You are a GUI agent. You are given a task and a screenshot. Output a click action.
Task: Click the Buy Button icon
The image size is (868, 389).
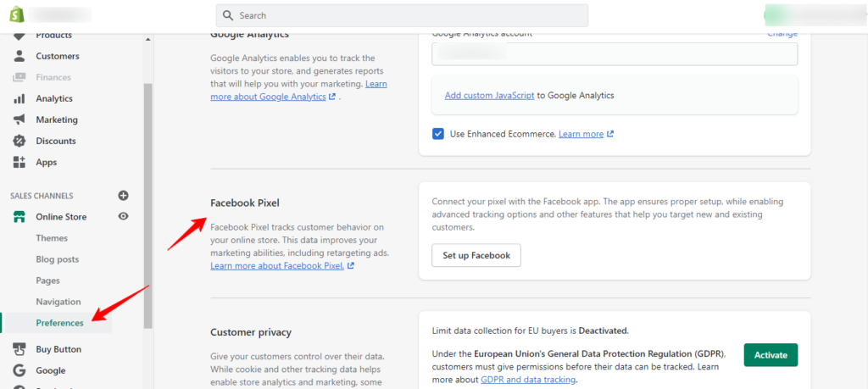[x=19, y=349]
